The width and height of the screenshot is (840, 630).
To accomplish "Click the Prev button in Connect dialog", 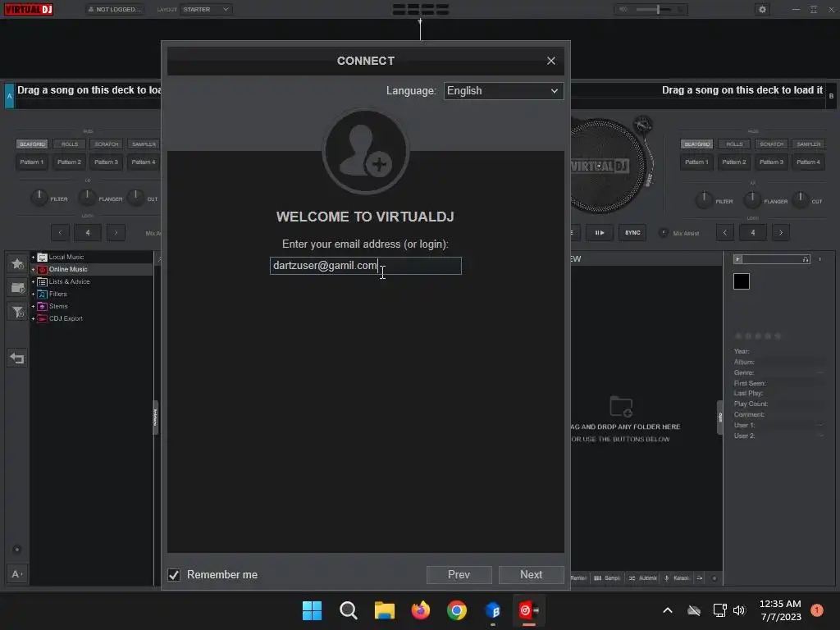I will (x=459, y=575).
